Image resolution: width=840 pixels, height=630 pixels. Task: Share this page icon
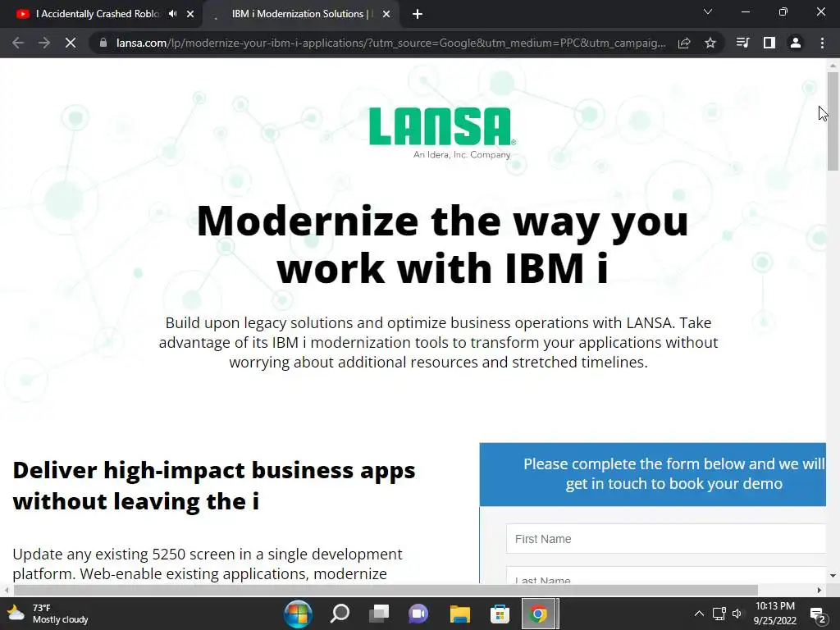click(x=684, y=43)
